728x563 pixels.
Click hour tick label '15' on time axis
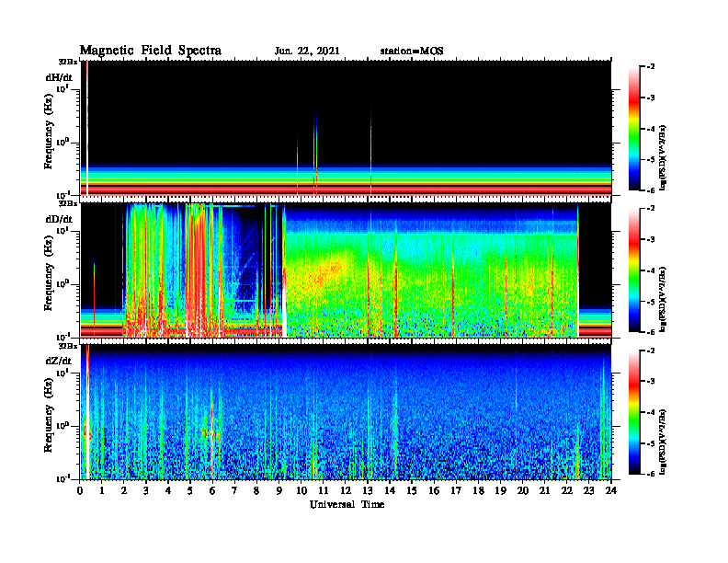412,491
